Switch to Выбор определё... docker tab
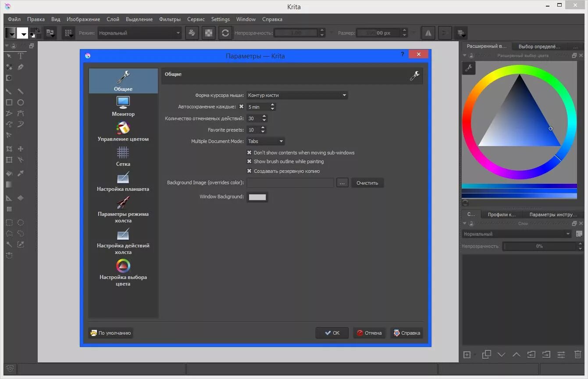The height and width of the screenshot is (379, 588). pos(539,46)
